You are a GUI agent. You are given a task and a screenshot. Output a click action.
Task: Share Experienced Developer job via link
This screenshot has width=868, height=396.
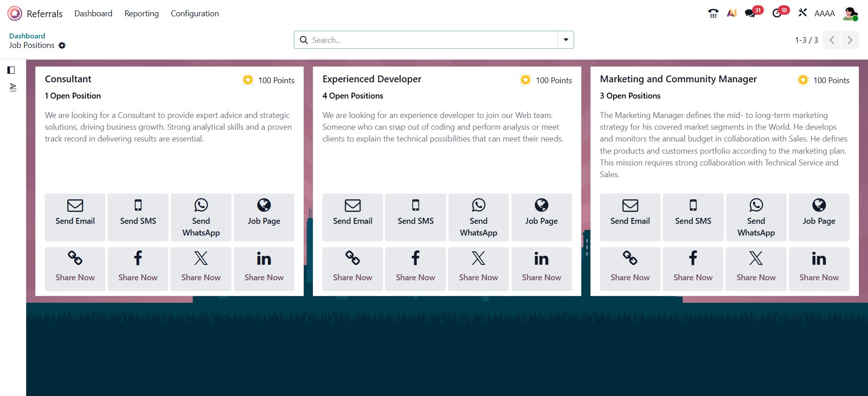point(353,269)
